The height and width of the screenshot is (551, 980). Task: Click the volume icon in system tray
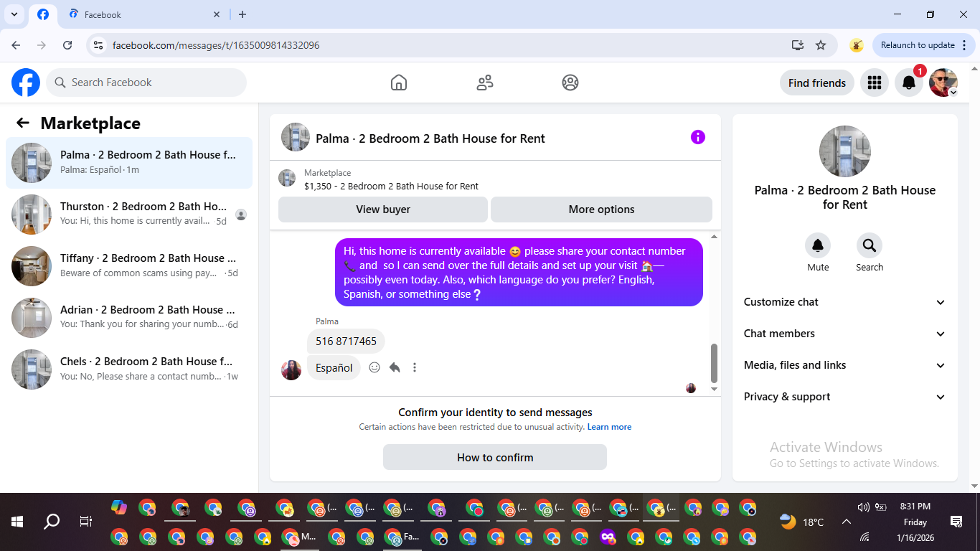point(863,507)
